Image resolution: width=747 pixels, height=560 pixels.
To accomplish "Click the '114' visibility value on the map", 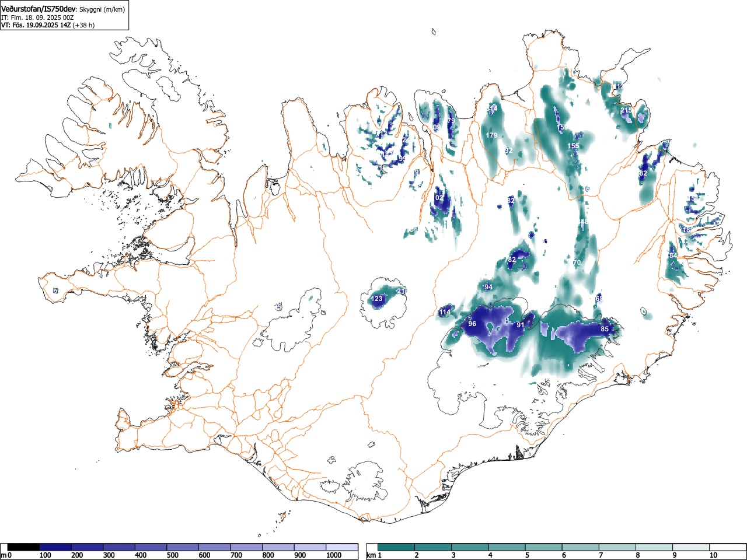I will (x=445, y=313).
